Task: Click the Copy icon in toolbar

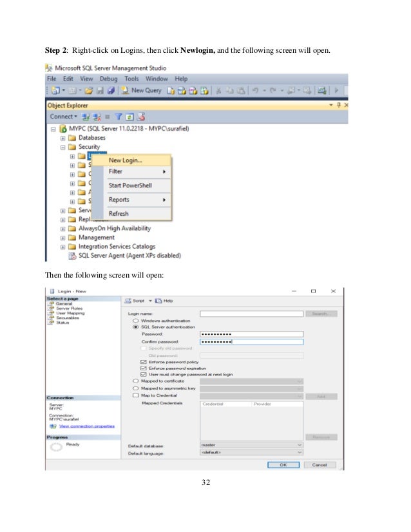Action: pyautogui.click(x=230, y=91)
